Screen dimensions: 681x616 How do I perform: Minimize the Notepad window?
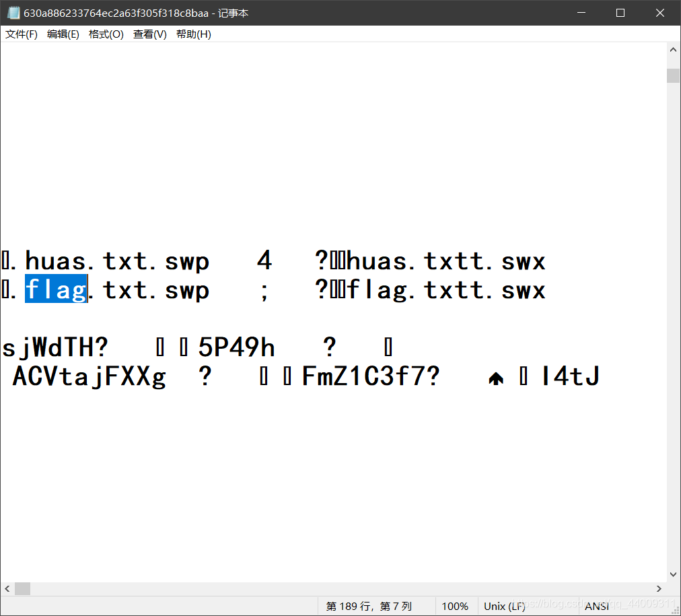pyautogui.click(x=581, y=13)
